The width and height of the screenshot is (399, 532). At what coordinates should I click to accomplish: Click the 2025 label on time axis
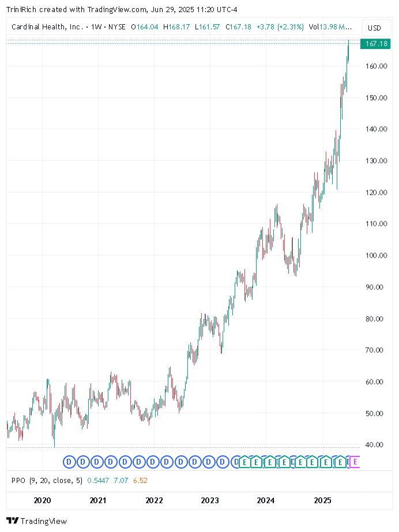[x=323, y=500]
